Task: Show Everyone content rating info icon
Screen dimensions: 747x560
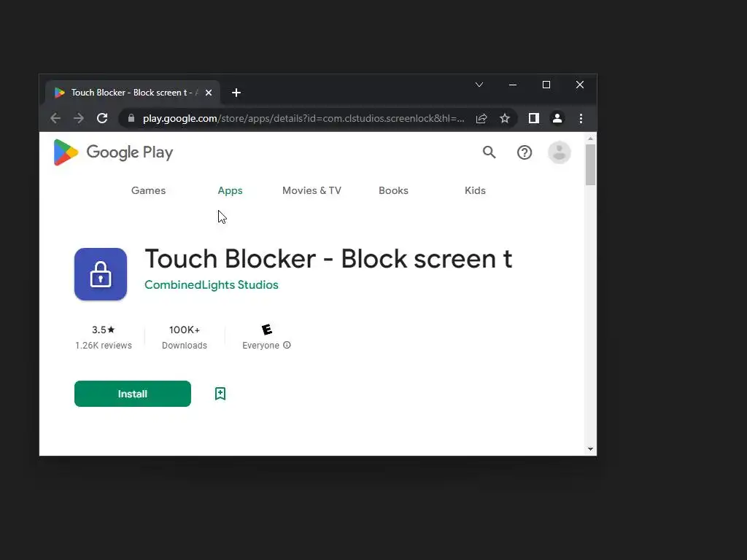Action: (x=287, y=345)
